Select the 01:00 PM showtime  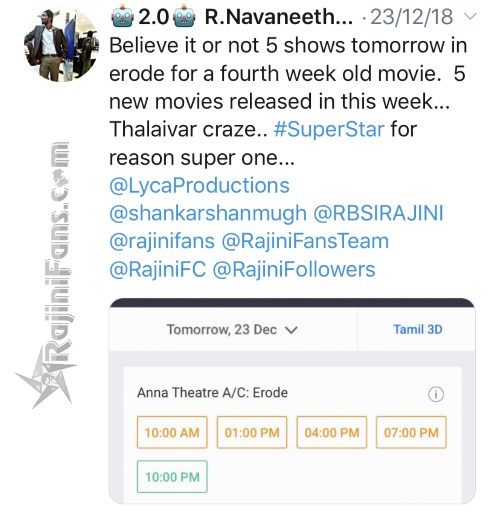[x=252, y=432]
